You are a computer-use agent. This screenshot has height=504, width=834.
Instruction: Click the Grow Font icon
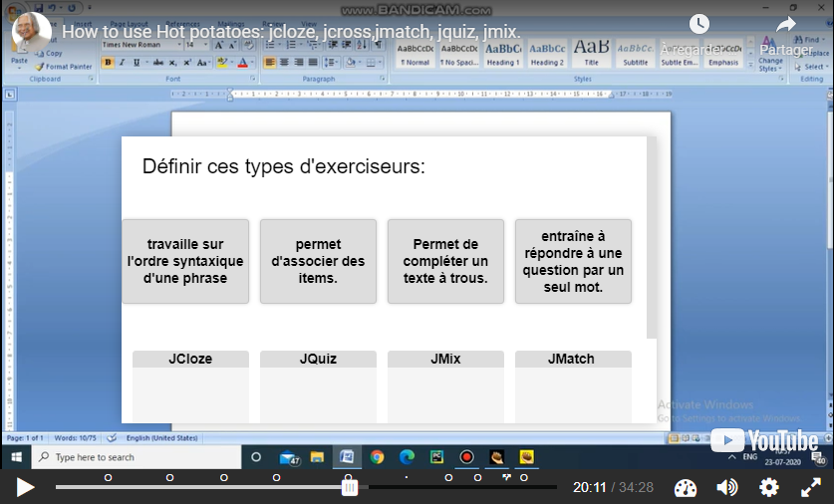pos(219,45)
